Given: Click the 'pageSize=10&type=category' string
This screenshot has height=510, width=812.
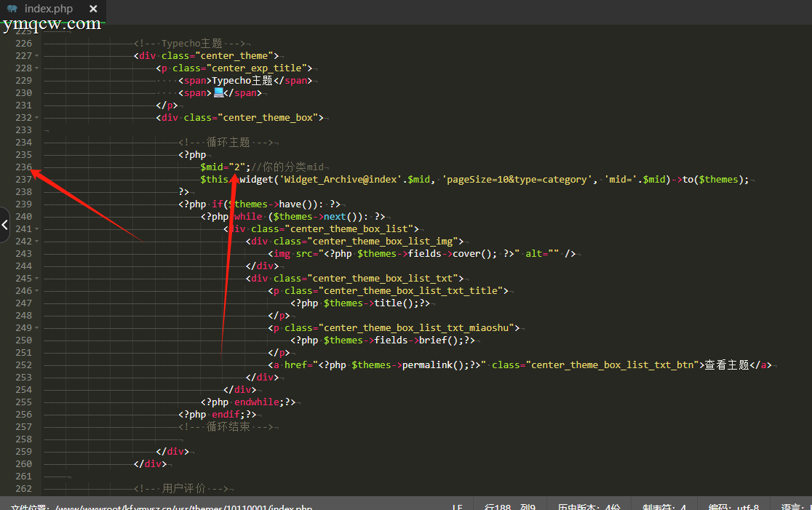Looking at the screenshot, I should pyautogui.click(x=517, y=180).
